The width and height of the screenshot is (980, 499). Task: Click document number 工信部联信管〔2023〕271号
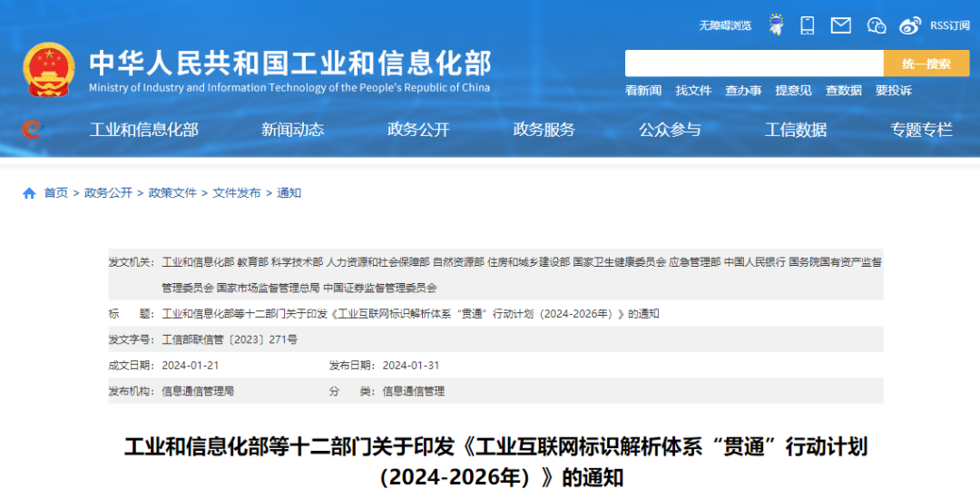pos(230,339)
